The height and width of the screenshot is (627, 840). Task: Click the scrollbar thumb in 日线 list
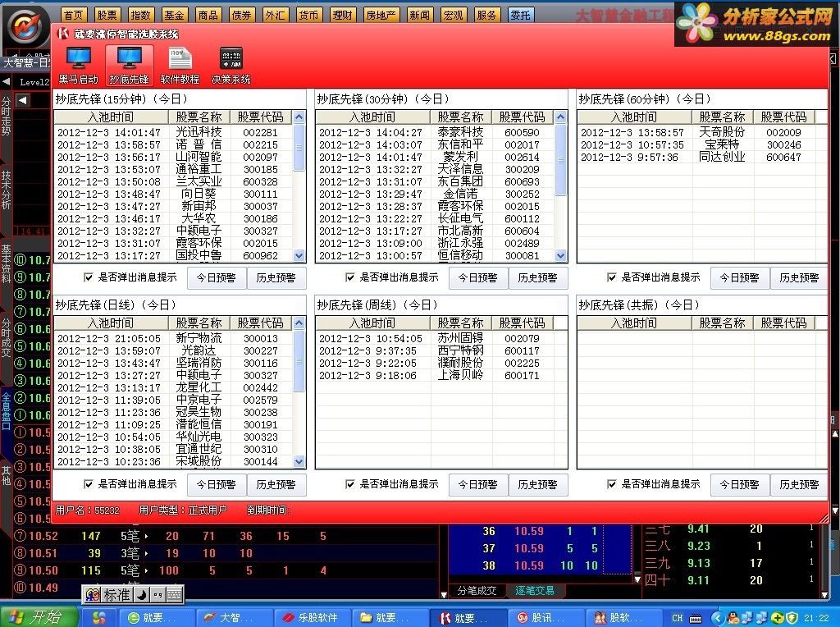click(x=299, y=360)
